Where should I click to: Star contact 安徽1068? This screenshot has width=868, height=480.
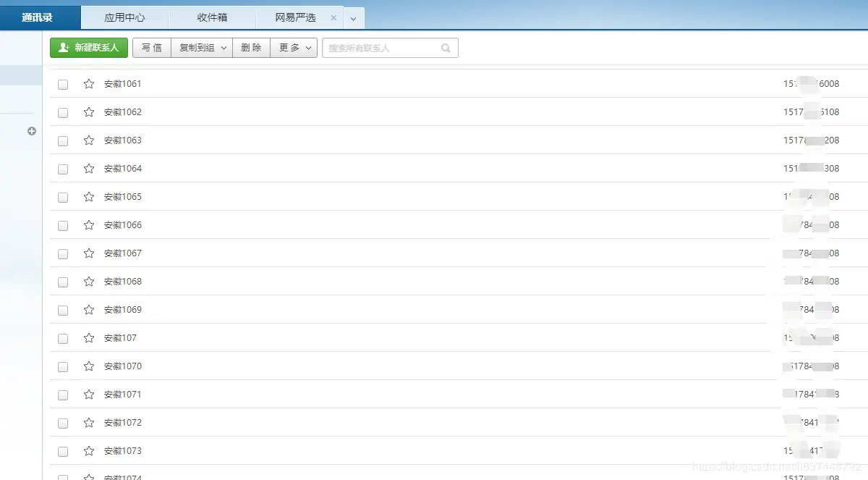89,282
